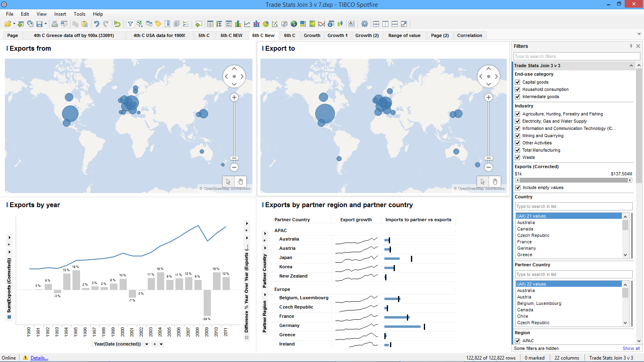Viewport: 644px width, 362px height.
Task: Open Year(Date (corrected)) axis dropdown
Action: (x=147, y=344)
